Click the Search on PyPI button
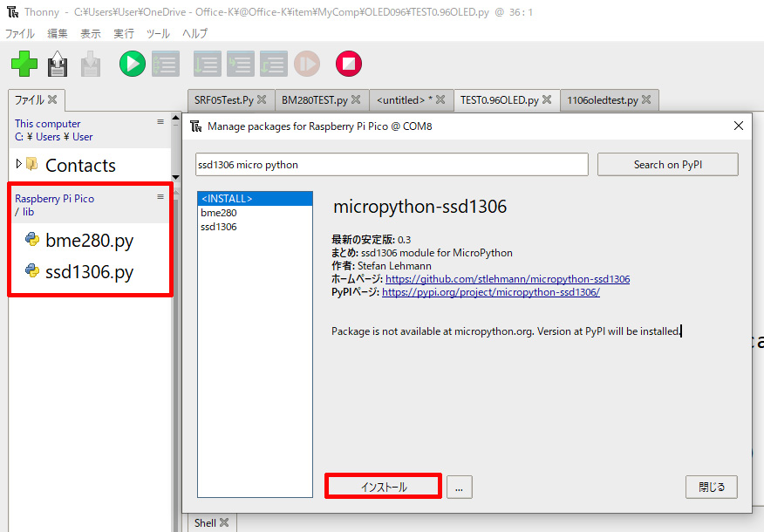This screenshot has width=764, height=532. (x=667, y=165)
